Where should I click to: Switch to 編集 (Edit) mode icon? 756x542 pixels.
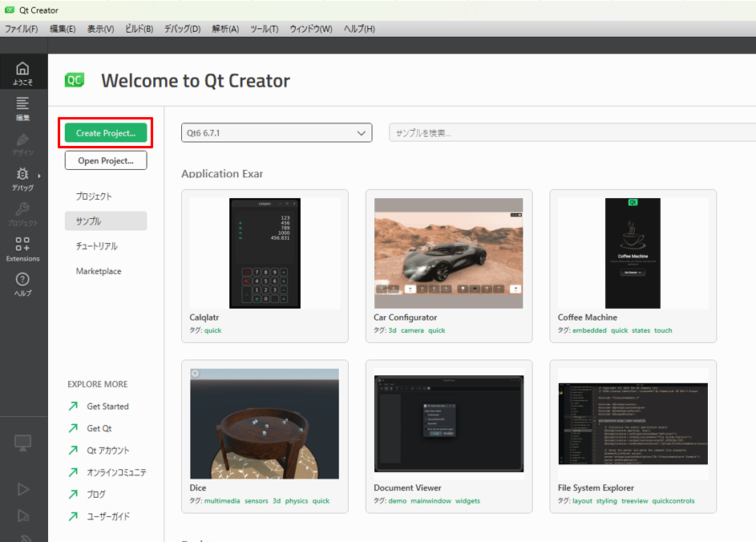pyautogui.click(x=22, y=107)
